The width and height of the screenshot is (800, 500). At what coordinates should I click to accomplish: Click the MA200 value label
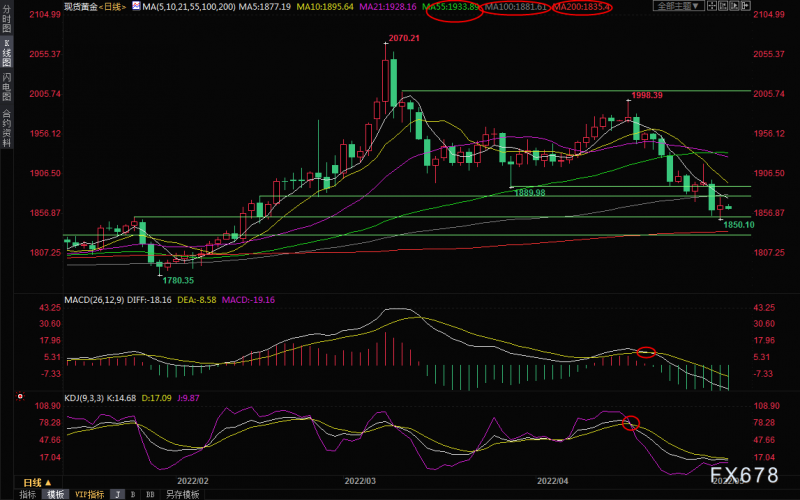582,7
